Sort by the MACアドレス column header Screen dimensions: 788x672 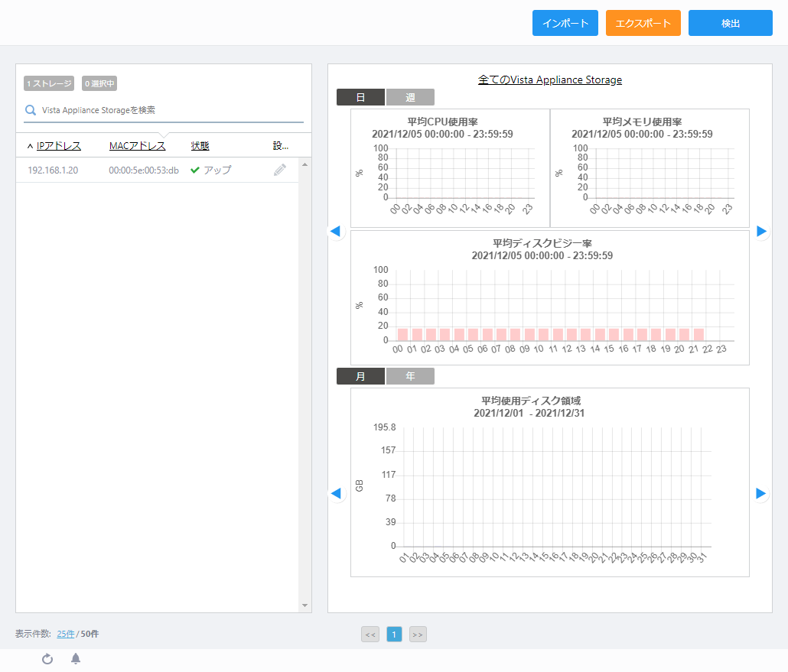(138, 146)
